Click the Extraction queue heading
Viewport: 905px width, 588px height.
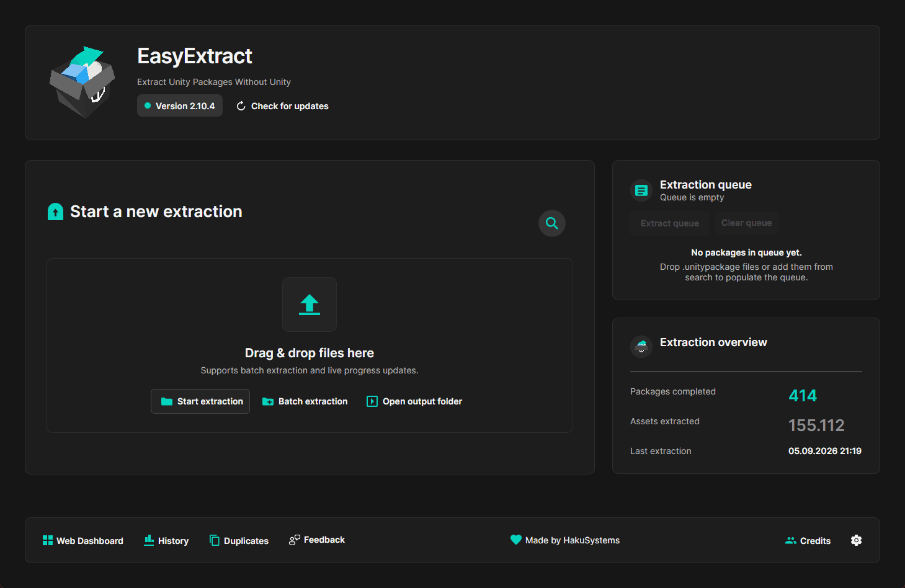tap(706, 185)
